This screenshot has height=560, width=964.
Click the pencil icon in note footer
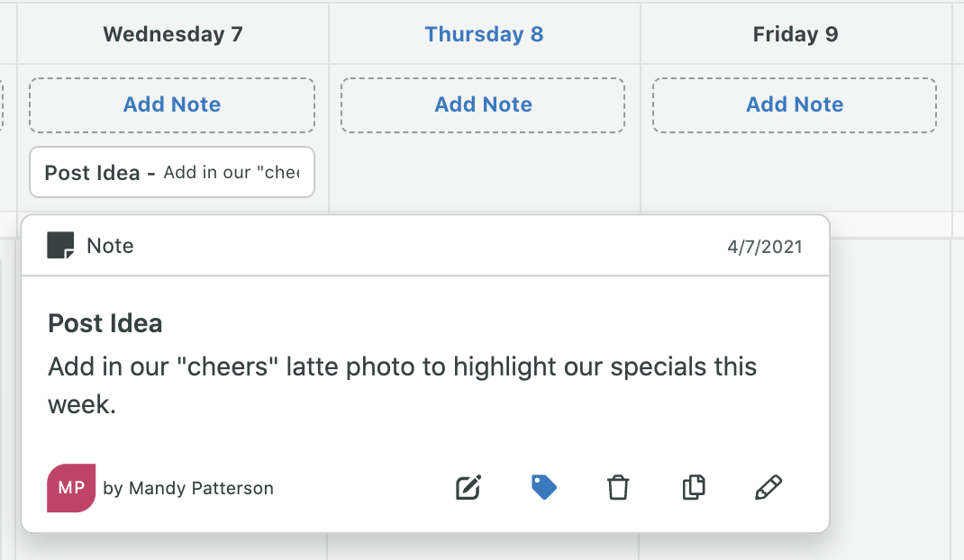pyautogui.click(x=768, y=487)
